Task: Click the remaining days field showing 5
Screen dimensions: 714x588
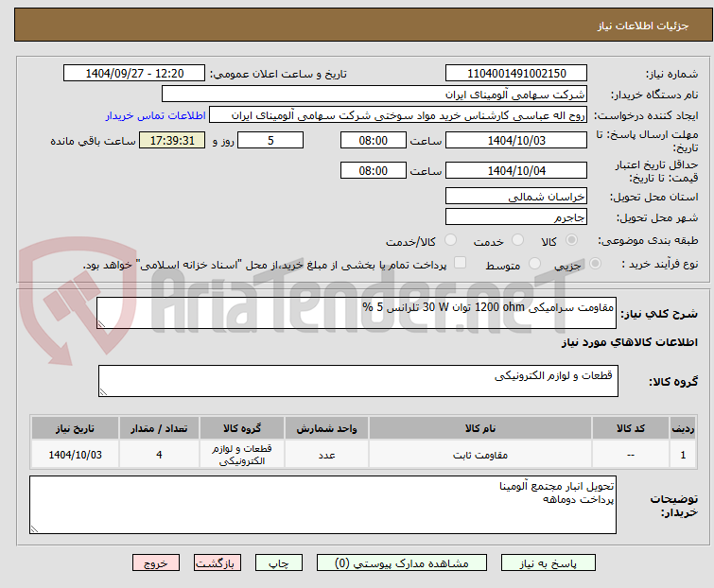Action: click(270, 140)
